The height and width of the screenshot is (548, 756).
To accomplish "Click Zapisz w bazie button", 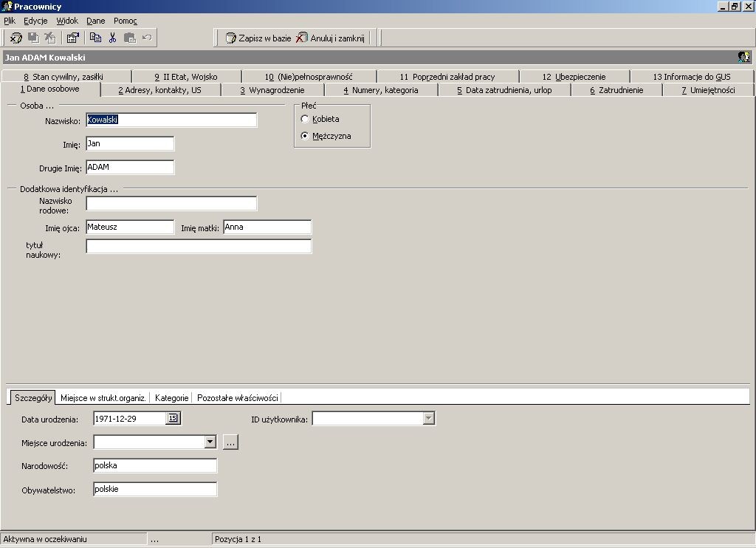I will (258, 38).
